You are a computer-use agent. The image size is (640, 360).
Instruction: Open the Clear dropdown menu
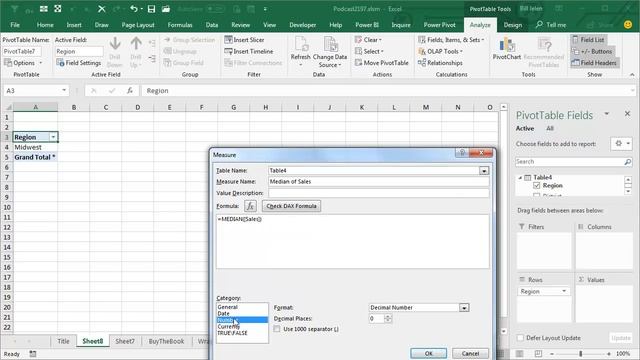click(368, 40)
